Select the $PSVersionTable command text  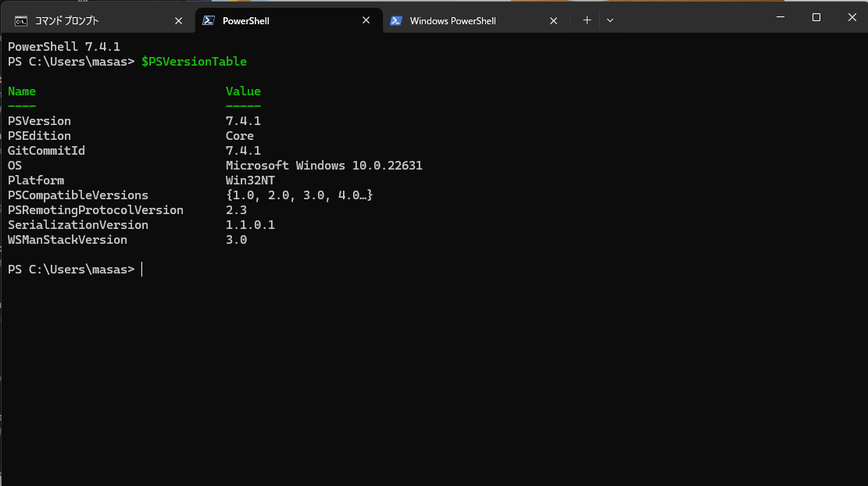pos(194,61)
